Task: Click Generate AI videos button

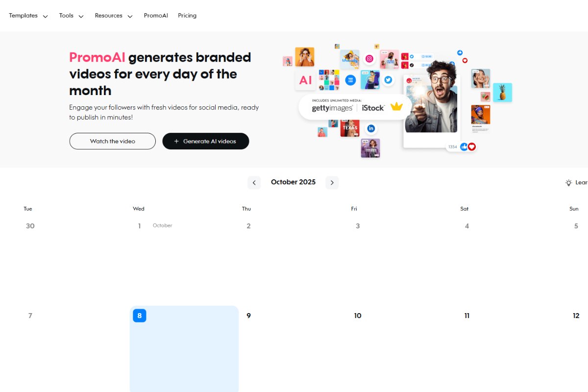Action: (x=206, y=141)
